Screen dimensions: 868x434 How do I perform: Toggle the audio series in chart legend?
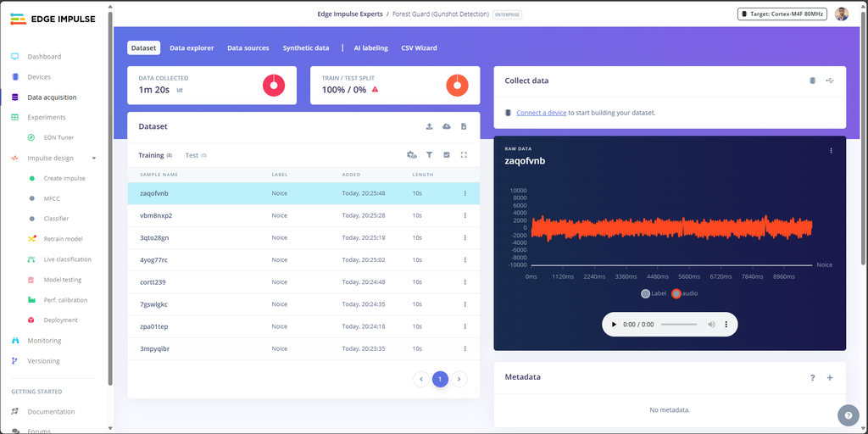pos(685,293)
